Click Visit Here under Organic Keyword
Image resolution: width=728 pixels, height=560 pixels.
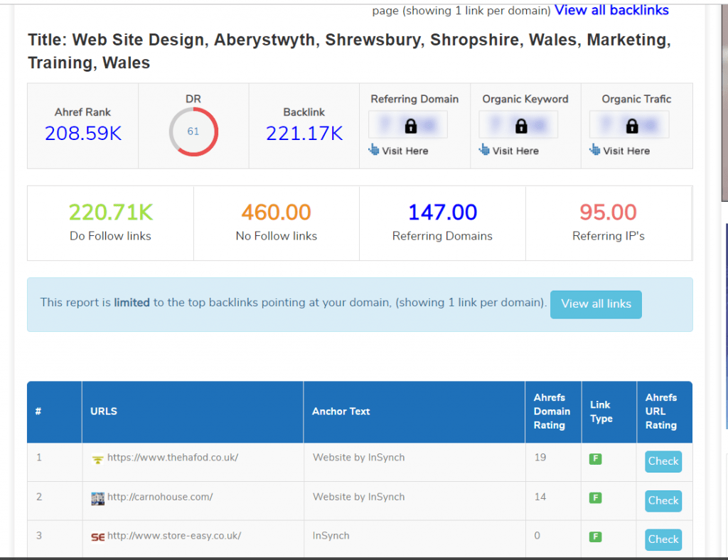tap(515, 151)
